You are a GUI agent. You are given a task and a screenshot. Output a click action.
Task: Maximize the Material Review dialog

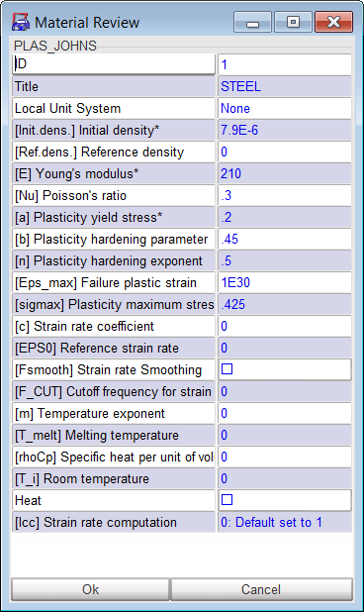(293, 22)
